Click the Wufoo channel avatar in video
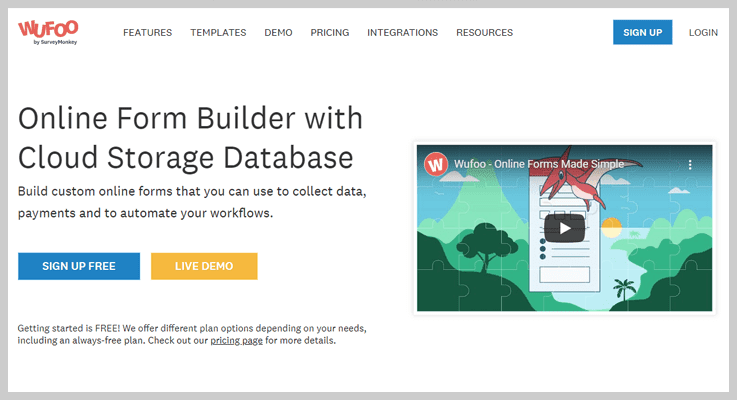 pyautogui.click(x=436, y=164)
